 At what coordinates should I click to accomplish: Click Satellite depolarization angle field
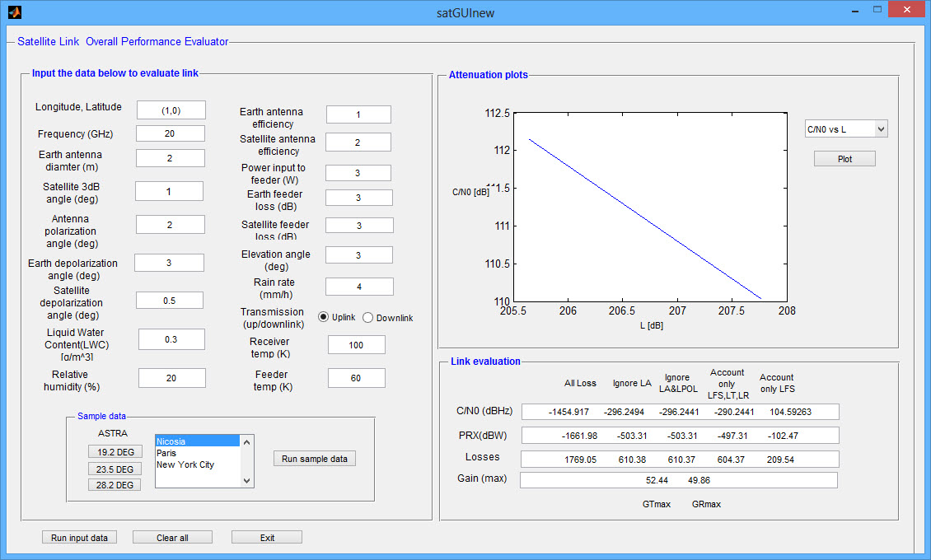[170, 300]
